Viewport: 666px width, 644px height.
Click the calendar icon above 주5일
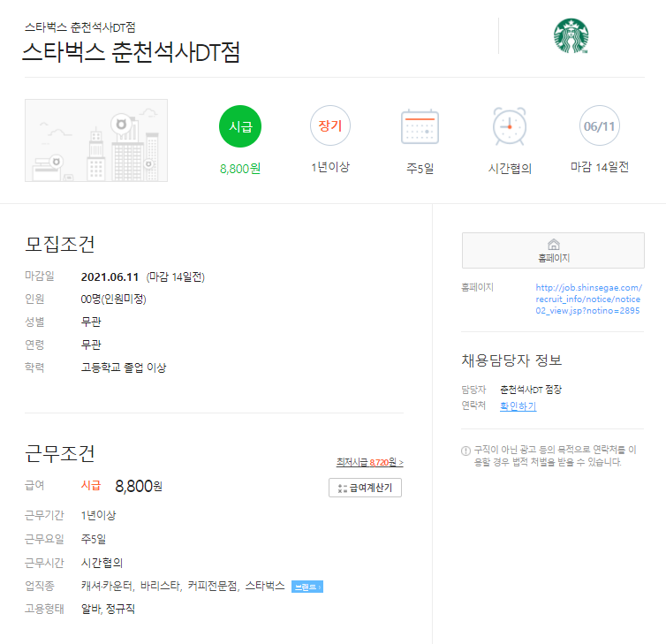click(x=420, y=126)
